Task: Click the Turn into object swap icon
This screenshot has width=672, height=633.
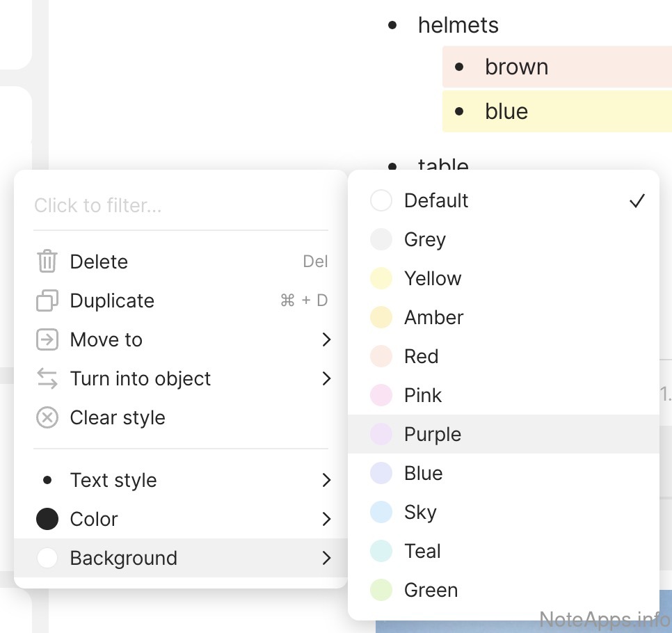Action: 47,379
